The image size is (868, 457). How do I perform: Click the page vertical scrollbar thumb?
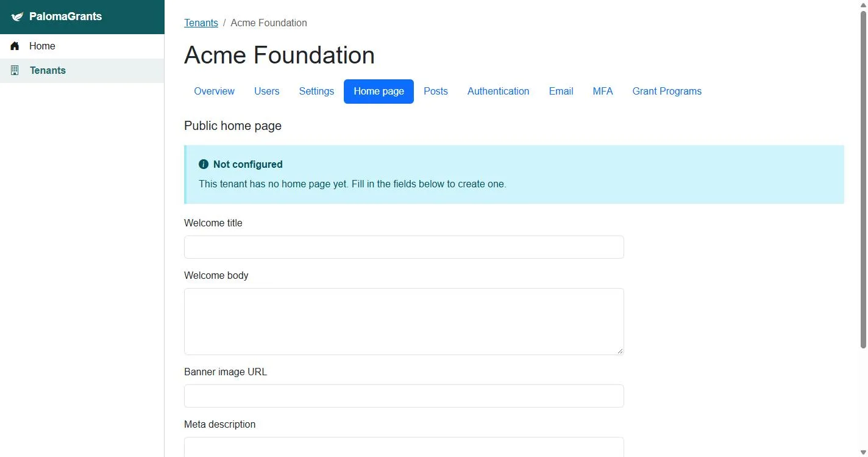point(863,179)
